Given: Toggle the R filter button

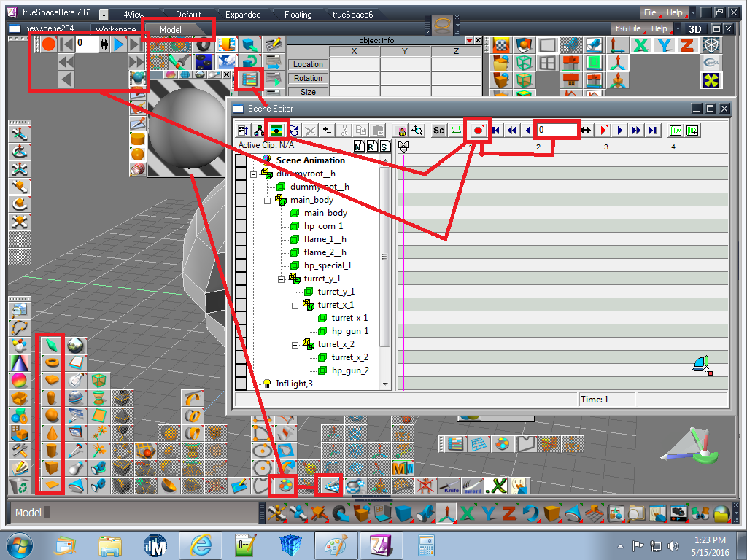Looking at the screenshot, I should tap(373, 146).
